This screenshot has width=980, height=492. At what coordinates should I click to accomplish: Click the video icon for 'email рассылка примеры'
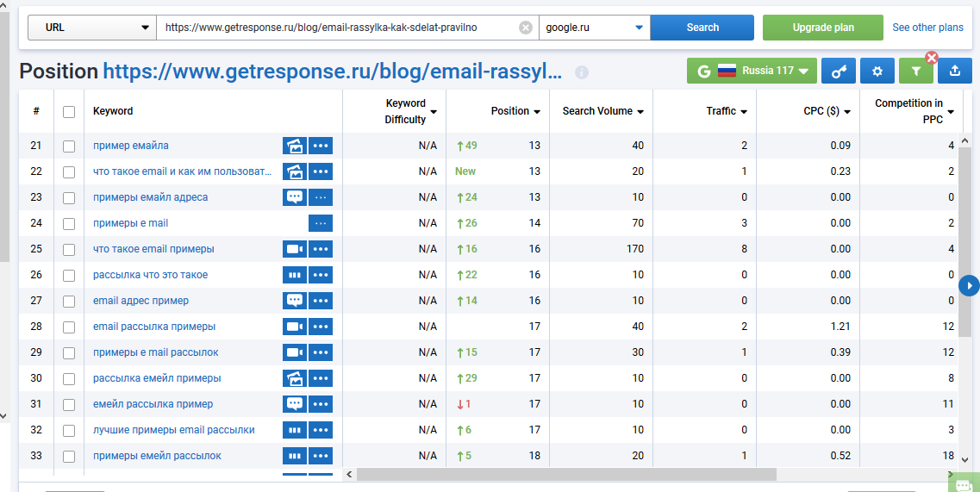click(295, 327)
